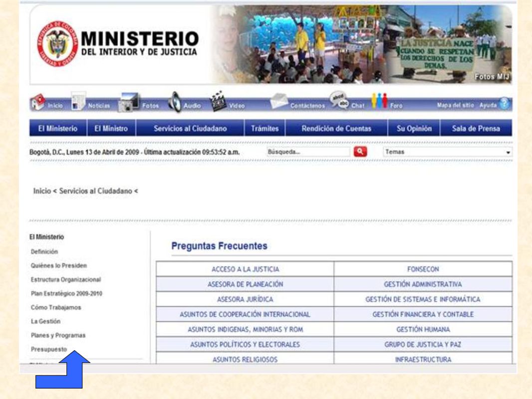Viewport: 532px width, 399px height.
Task: Click Servicios al Ciudadano breadcrumb link
Action: (96, 191)
